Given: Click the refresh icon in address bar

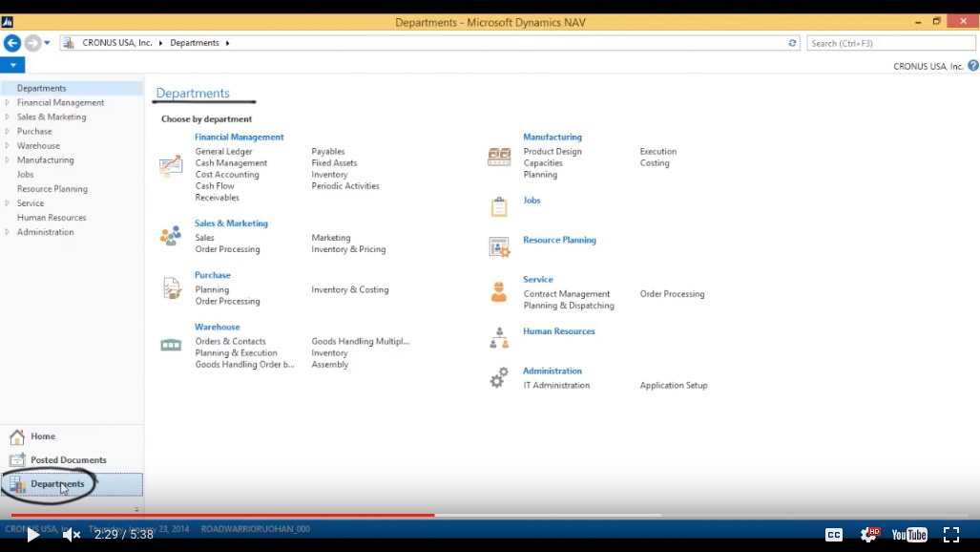Looking at the screenshot, I should click(x=792, y=43).
